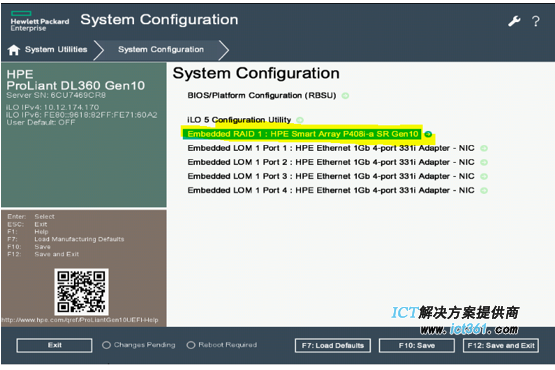
Task: Open BIOS/Platform Configuration (RBSU)
Action: click(x=262, y=96)
